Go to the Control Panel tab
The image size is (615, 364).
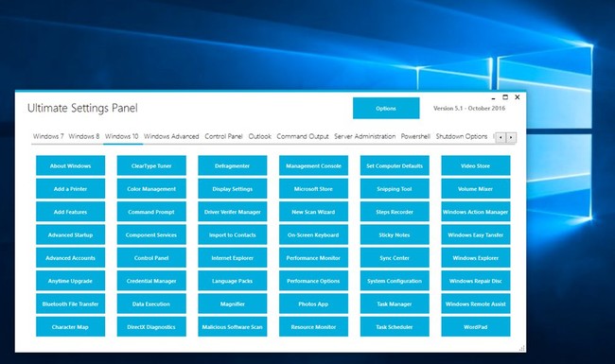point(223,136)
